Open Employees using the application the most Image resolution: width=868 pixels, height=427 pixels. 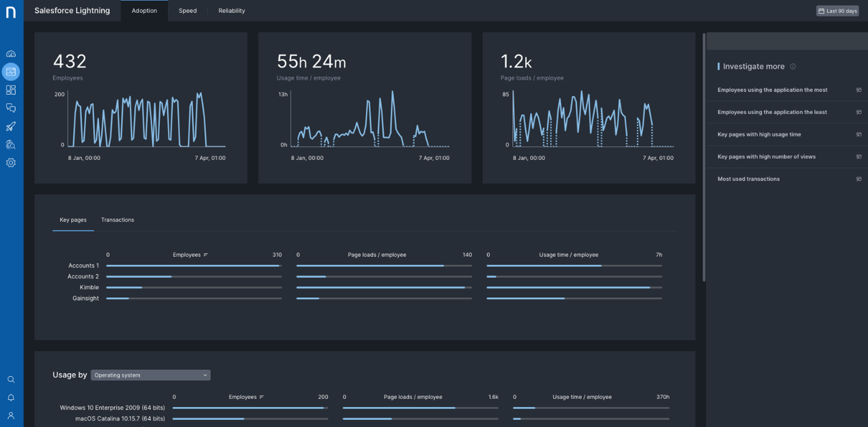coord(772,90)
